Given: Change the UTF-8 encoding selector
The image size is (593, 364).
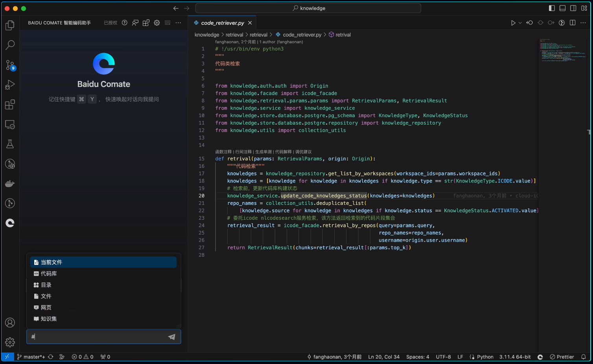Looking at the screenshot, I should (x=443, y=357).
